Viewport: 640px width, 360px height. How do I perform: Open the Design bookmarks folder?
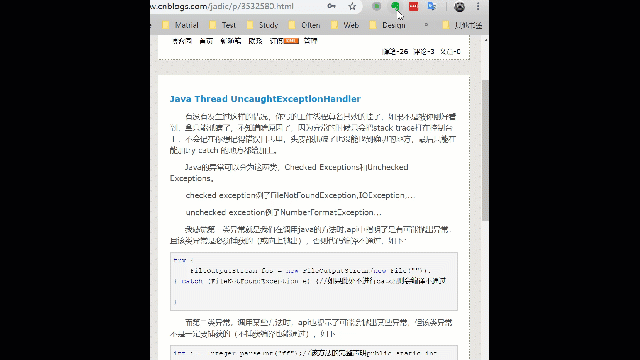pyautogui.click(x=388, y=25)
